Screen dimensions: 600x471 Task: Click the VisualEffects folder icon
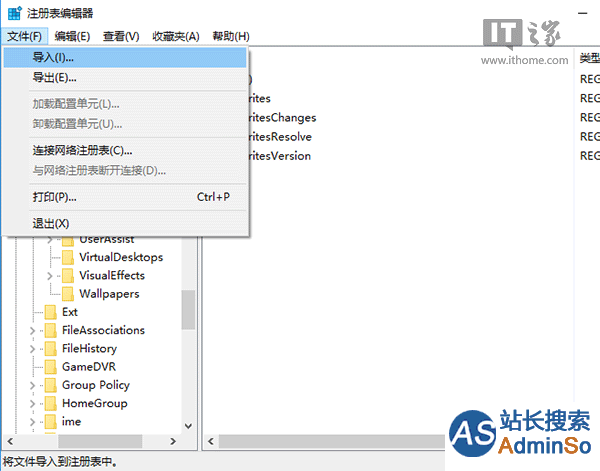(x=68, y=275)
